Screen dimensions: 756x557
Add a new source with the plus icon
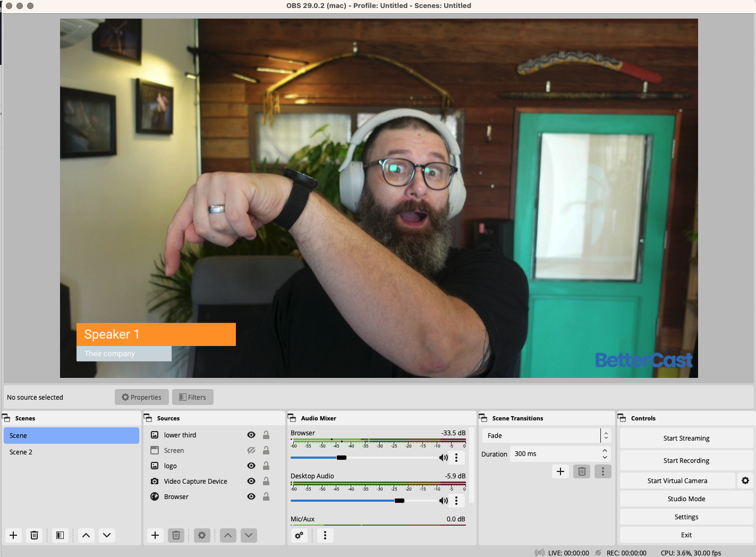[x=155, y=535]
